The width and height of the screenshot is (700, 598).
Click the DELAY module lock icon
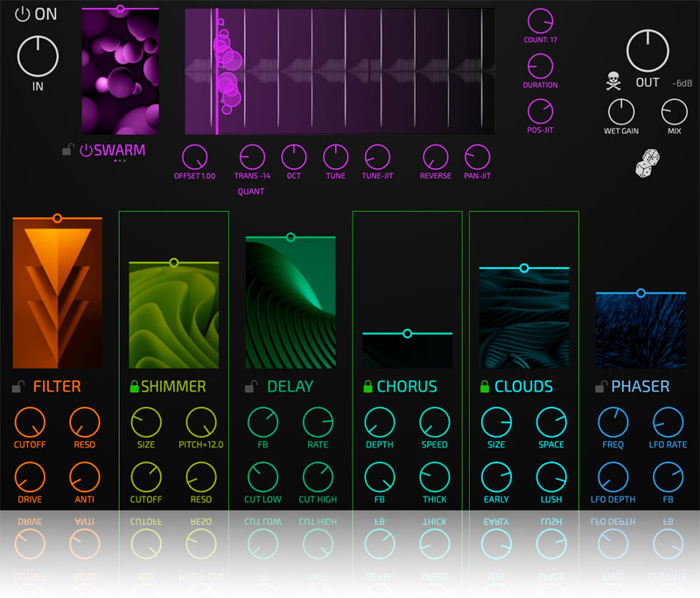[x=250, y=386]
